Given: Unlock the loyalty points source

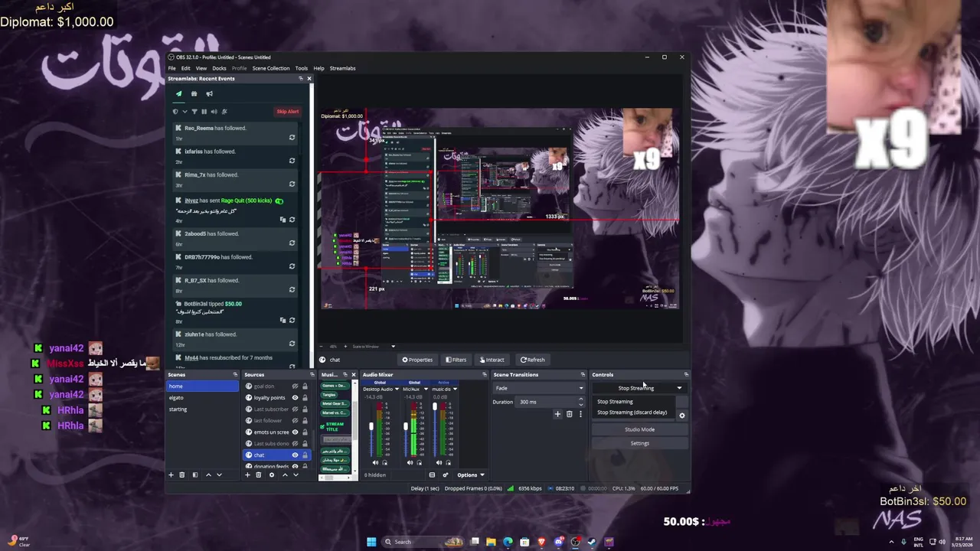Looking at the screenshot, I should pyautogui.click(x=305, y=398).
